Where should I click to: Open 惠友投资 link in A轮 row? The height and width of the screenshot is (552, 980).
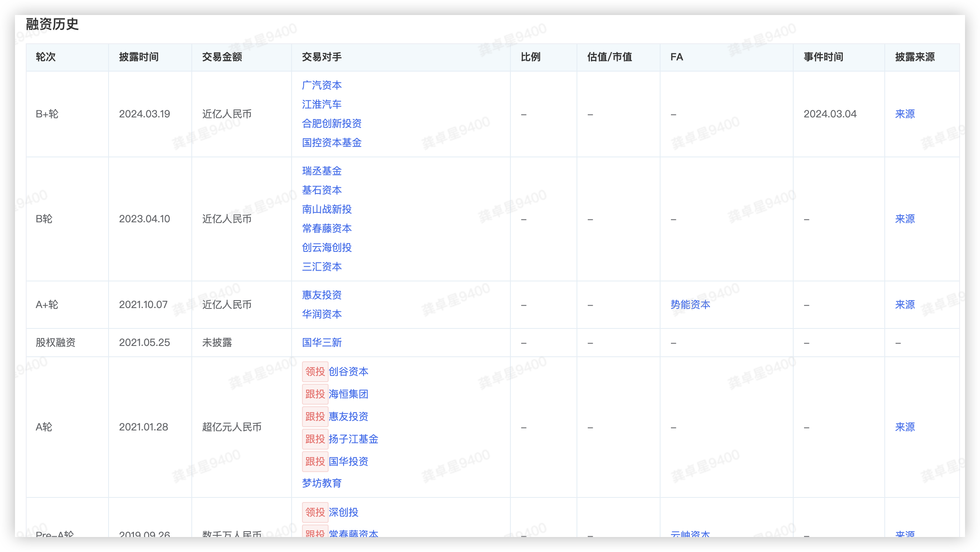click(348, 416)
